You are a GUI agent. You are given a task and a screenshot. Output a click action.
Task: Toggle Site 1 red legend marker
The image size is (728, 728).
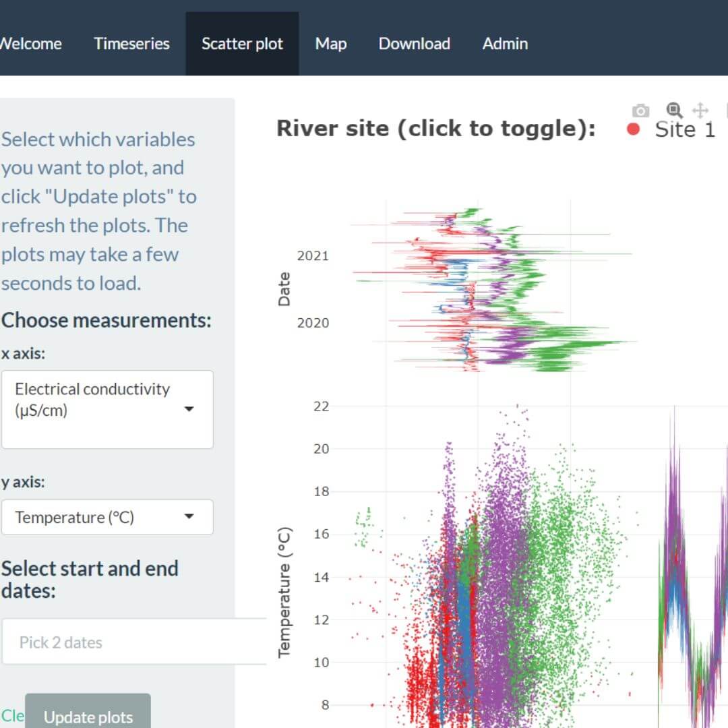point(633,129)
